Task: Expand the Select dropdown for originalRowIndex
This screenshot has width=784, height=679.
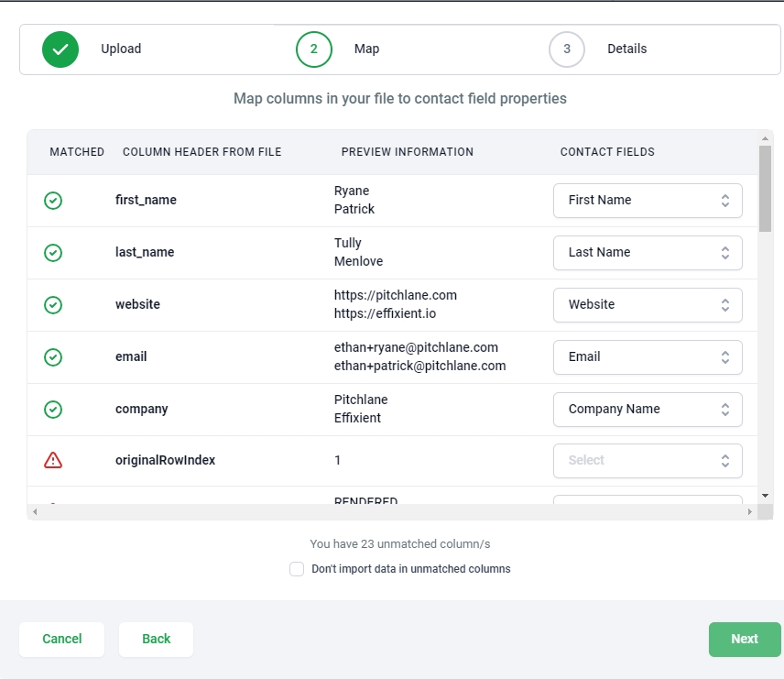Action: click(x=648, y=461)
